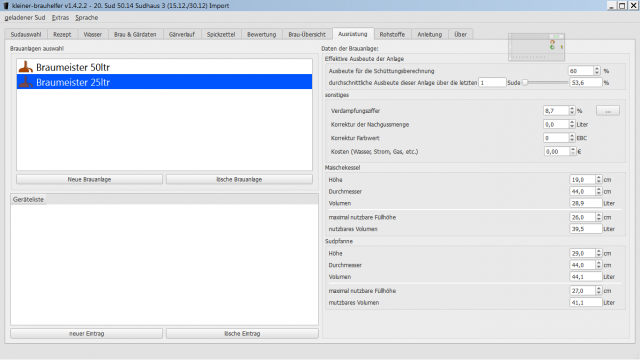Click the Braumeister 25ltr brewing kettle icon
This screenshot has height=360, width=640.
tap(26, 82)
